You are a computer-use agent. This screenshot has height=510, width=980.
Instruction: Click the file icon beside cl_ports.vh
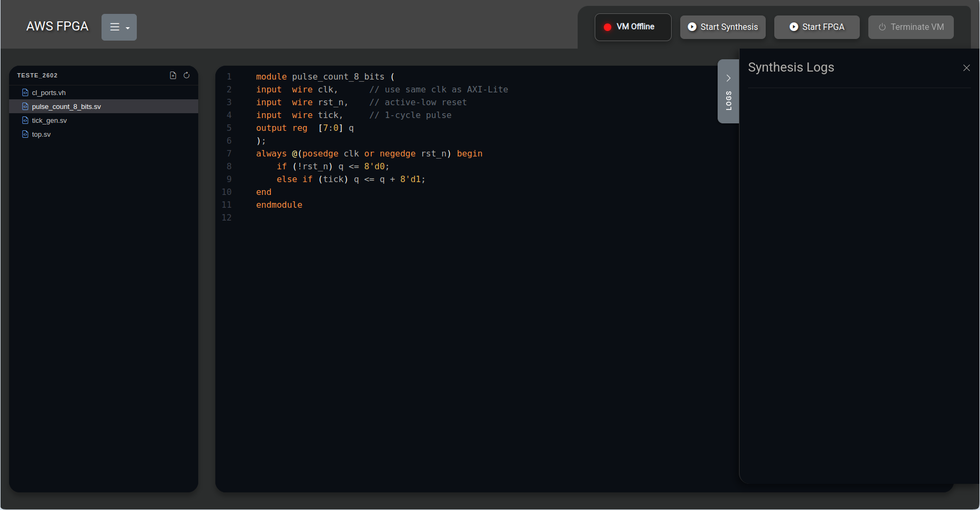[x=25, y=92]
